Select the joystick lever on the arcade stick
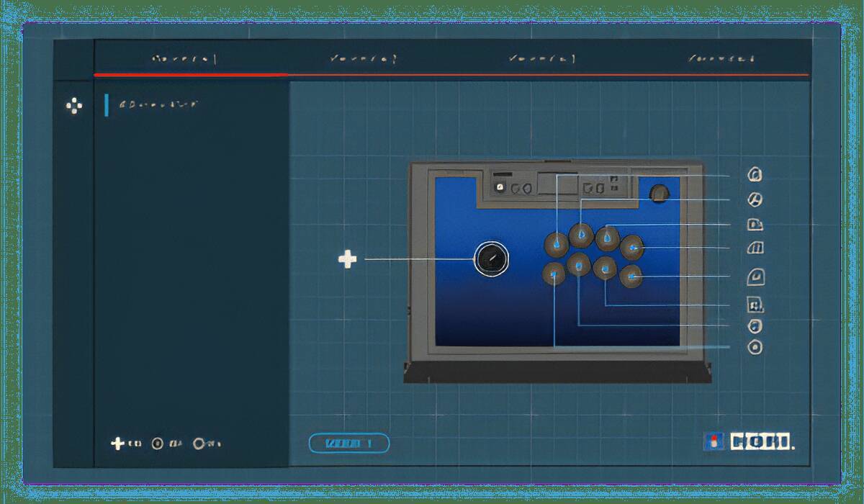This screenshot has height=504, width=864. coord(491,258)
